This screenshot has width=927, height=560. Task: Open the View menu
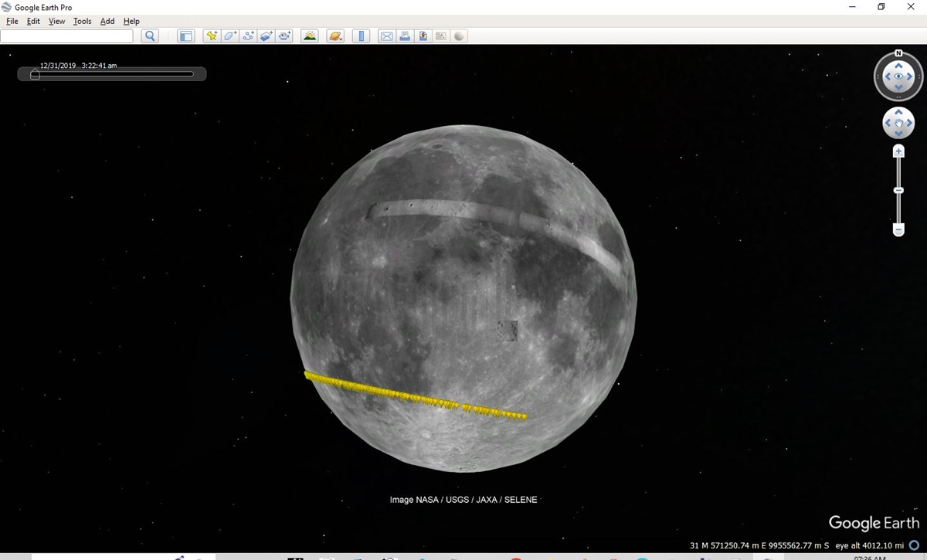pos(57,21)
